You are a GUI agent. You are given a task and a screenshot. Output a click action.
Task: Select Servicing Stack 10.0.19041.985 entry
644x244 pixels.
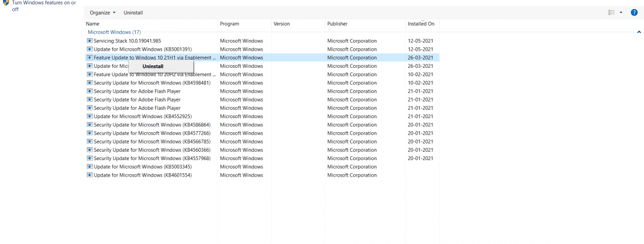point(127,41)
